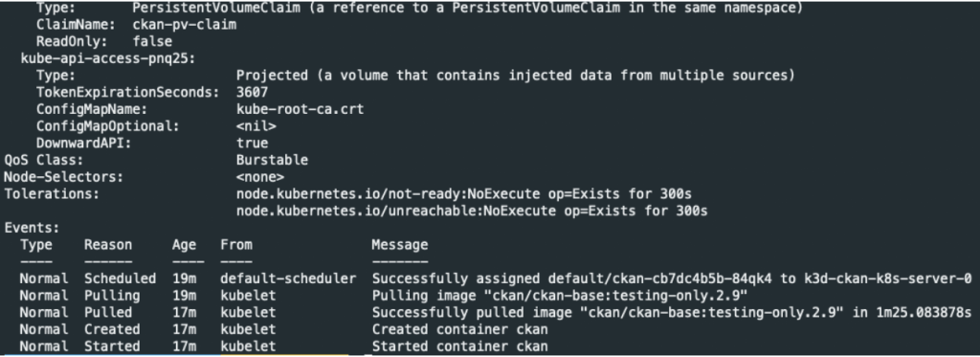Click the ConfigMapOptional nil value
Image resolution: width=980 pixels, height=357 pixels.
click(x=256, y=126)
